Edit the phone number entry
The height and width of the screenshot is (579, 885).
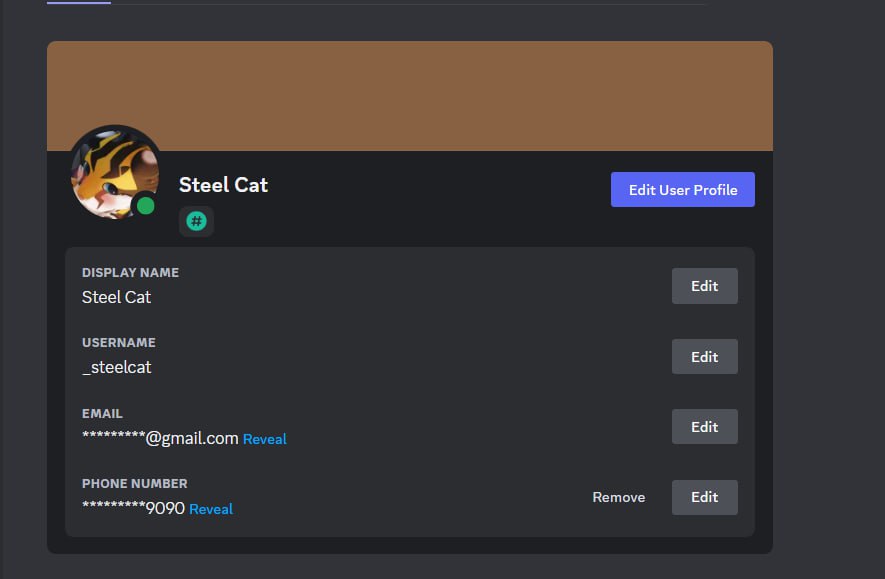coord(704,497)
